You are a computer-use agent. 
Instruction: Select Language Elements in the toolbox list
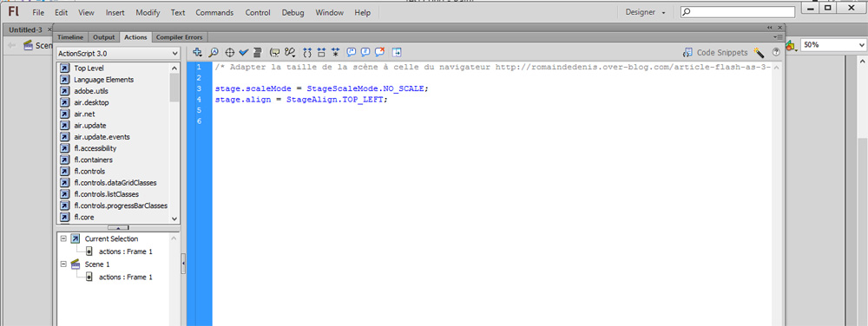103,80
